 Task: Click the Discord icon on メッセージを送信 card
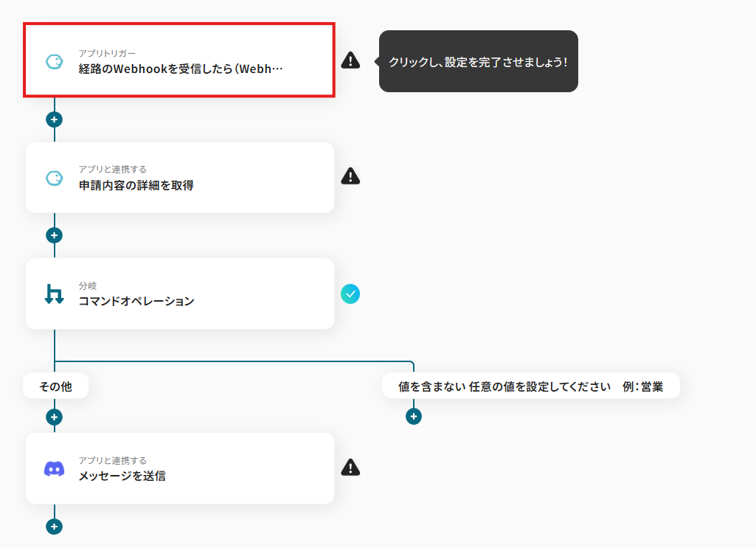click(54, 469)
